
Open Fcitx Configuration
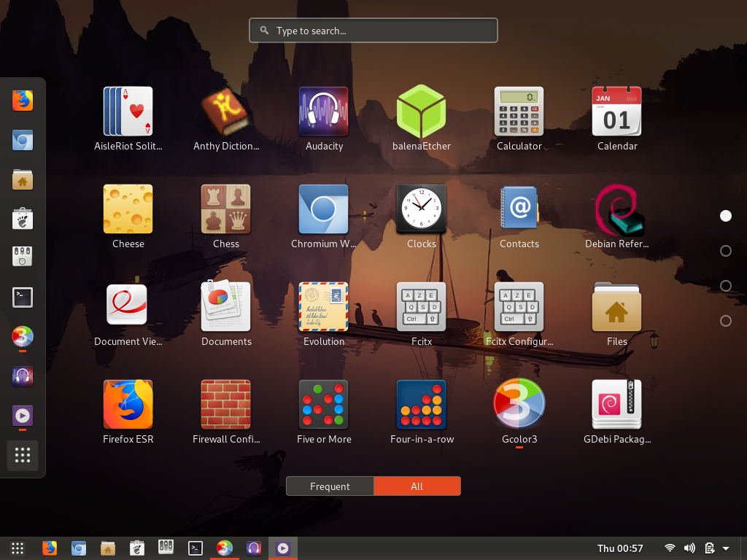[519, 314]
